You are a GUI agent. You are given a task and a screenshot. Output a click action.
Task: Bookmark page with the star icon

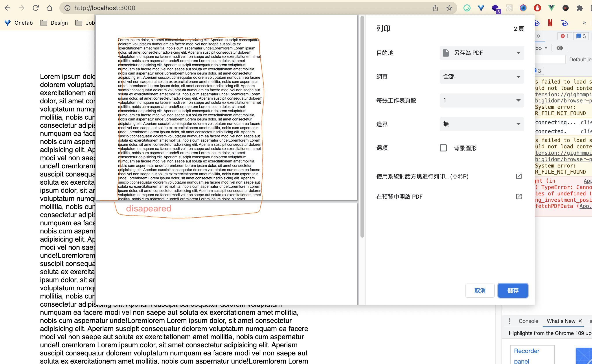click(x=449, y=8)
